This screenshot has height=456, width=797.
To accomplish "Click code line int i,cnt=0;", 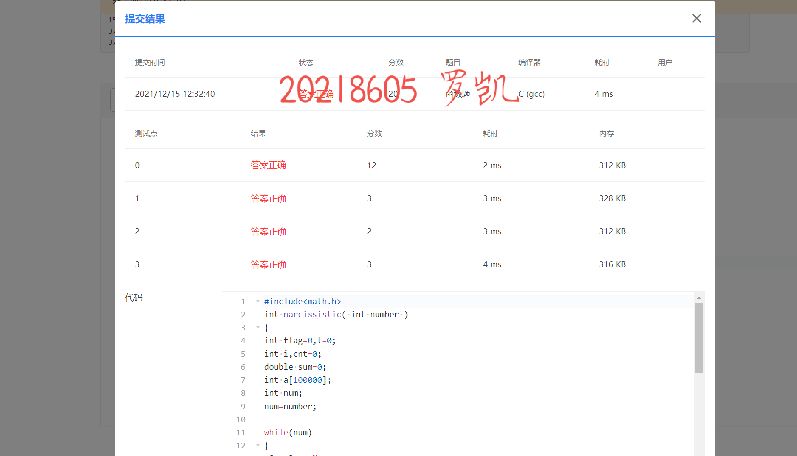I will [293, 354].
